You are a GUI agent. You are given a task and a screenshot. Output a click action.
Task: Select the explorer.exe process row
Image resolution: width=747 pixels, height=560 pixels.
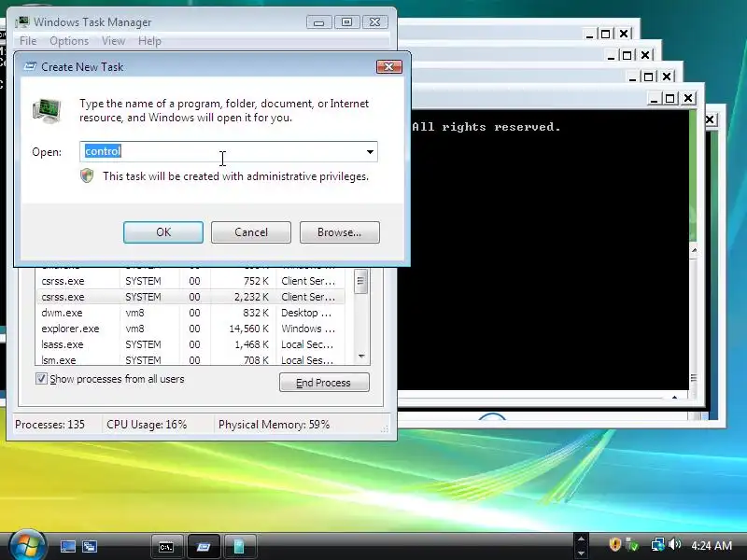click(190, 329)
